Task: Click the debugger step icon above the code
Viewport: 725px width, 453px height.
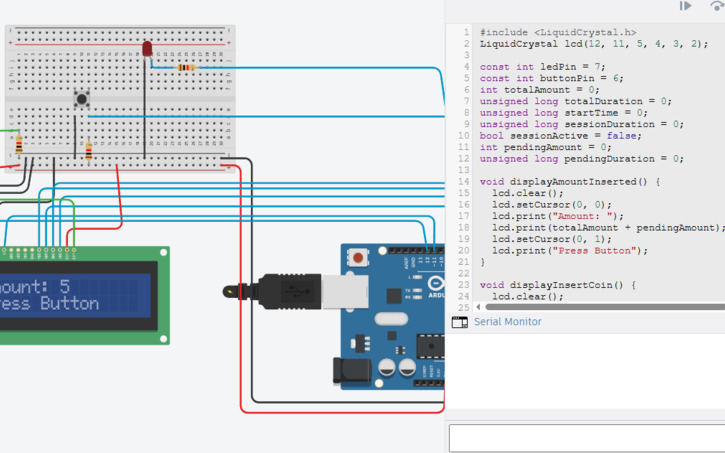Action: click(685, 6)
